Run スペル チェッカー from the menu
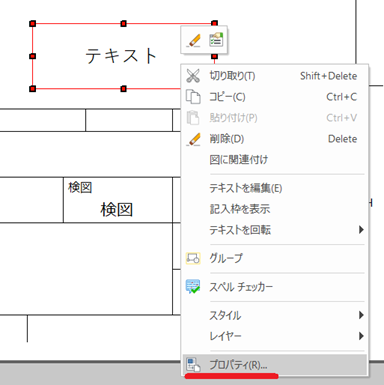The width and height of the screenshot is (384, 385). point(275,287)
